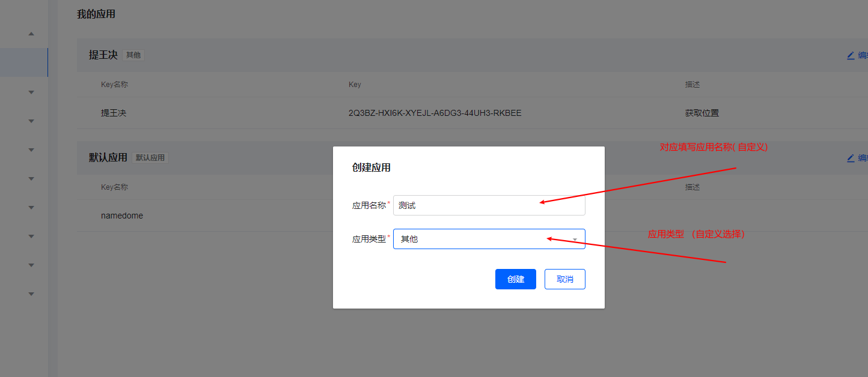Image resolution: width=868 pixels, height=377 pixels.
Task: Expand the bottom-most sidebar chevron
Action: (31, 294)
